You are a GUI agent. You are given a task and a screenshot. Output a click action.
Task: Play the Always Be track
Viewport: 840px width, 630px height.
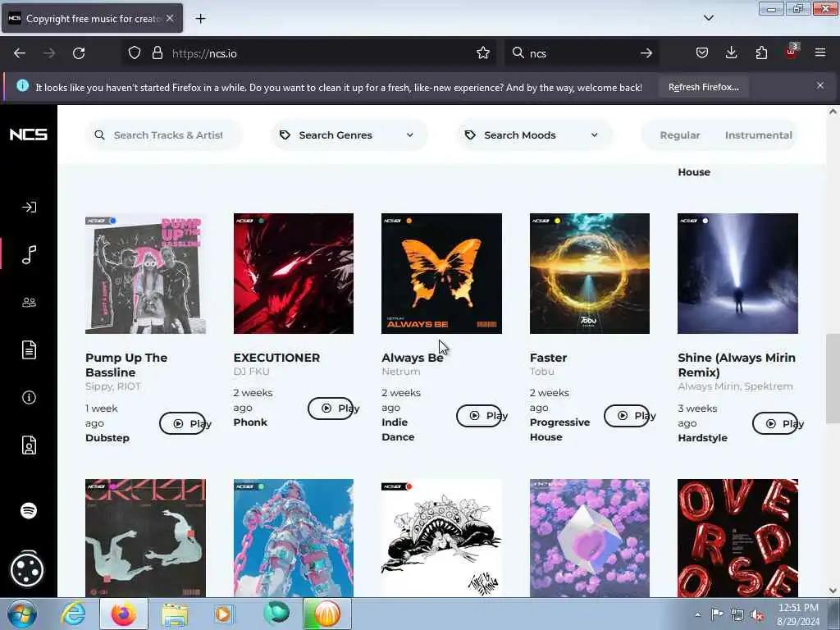click(x=479, y=416)
